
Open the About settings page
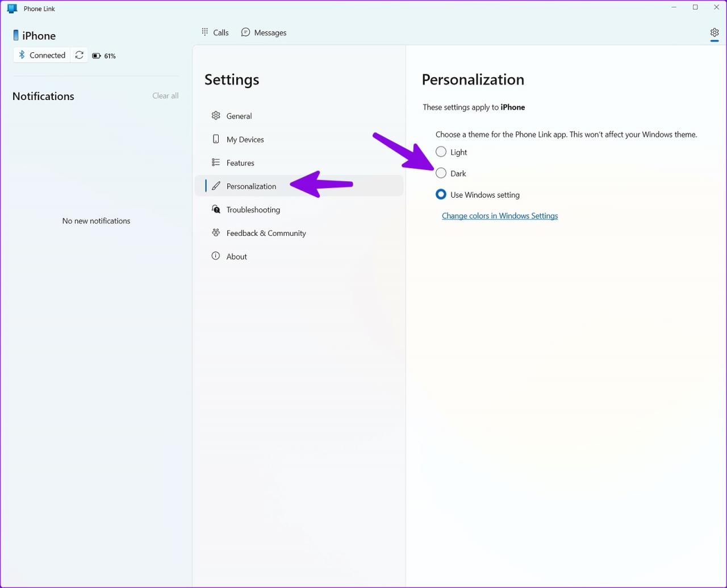[x=299, y=256]
